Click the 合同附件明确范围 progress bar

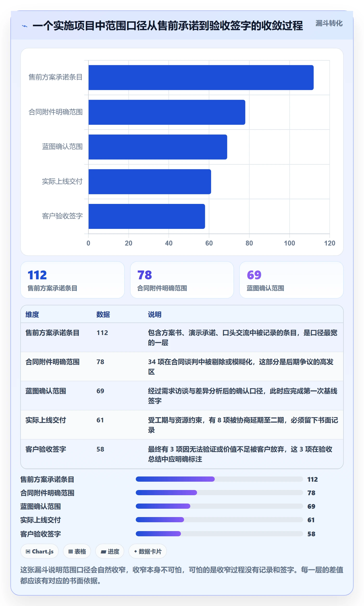pos(219,493)
